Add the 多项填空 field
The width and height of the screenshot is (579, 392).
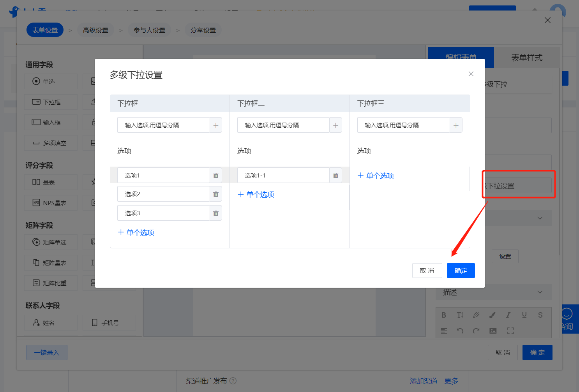pyautogui.click(x=51, y=143)
